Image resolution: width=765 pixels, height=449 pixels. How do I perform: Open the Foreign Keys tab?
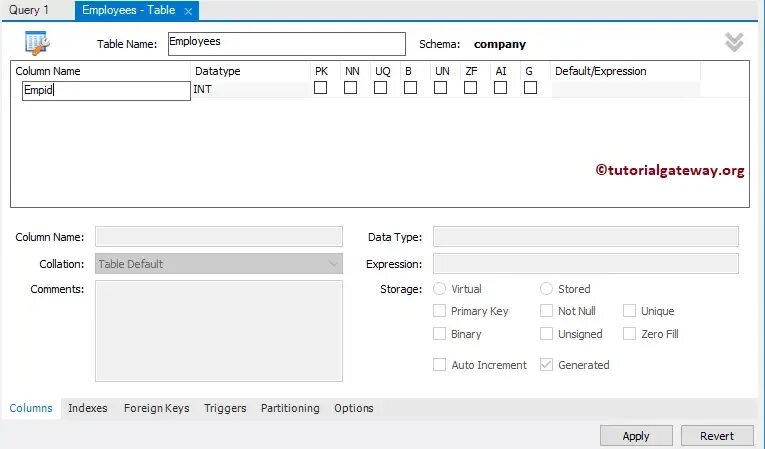[x=157, y=408]
